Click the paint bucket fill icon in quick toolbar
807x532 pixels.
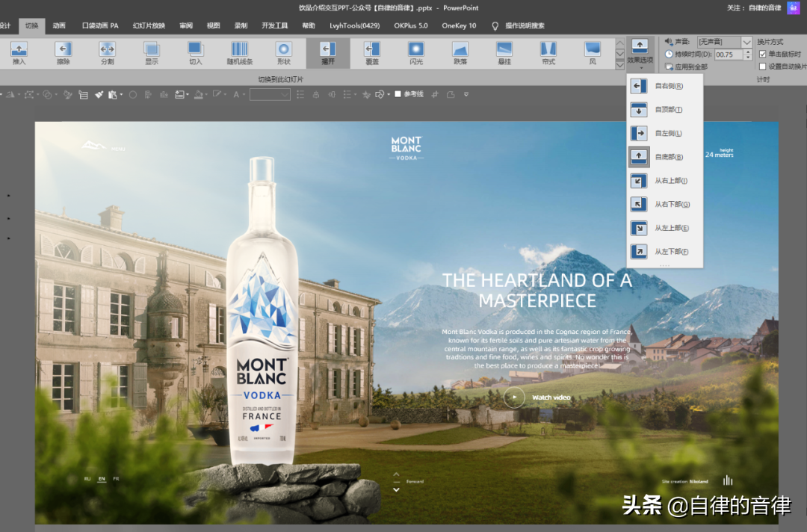coord(198,95)
